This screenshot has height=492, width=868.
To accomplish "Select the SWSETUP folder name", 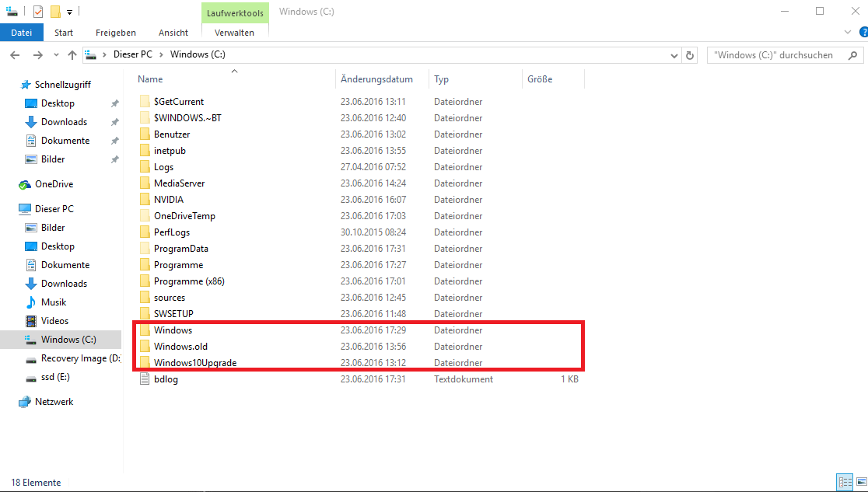I will (x=173, y=314).
